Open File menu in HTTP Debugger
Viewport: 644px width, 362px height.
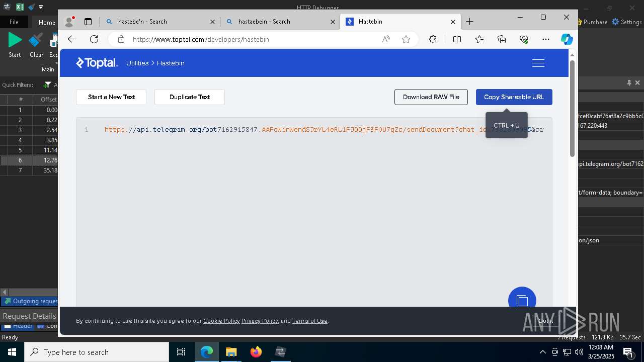(14, 22)
